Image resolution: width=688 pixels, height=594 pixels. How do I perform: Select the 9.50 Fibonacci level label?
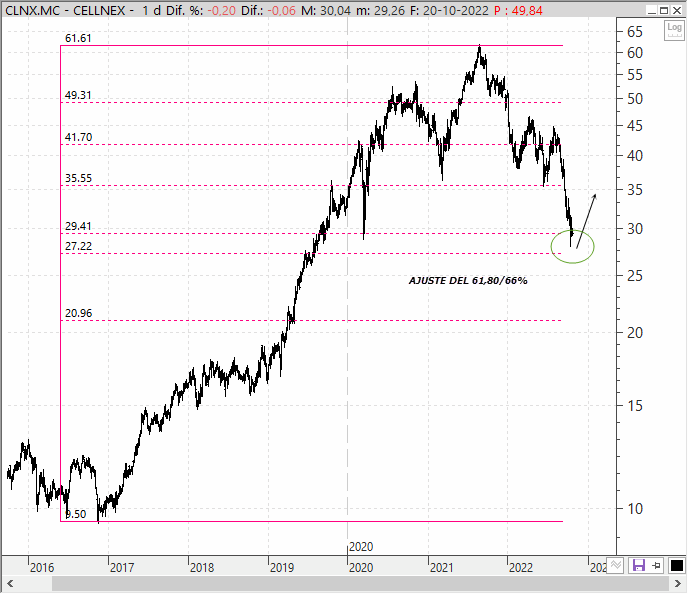tap(75, 514)
